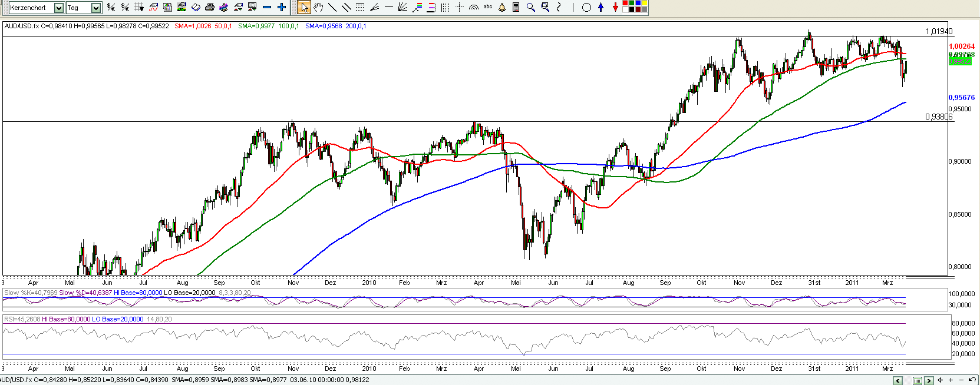Click the SMA=1,0026 legend label

click(193, 26)
